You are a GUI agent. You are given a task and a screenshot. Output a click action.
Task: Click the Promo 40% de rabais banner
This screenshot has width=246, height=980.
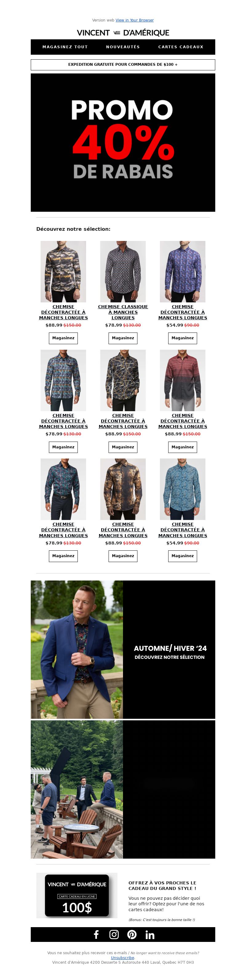123,142
